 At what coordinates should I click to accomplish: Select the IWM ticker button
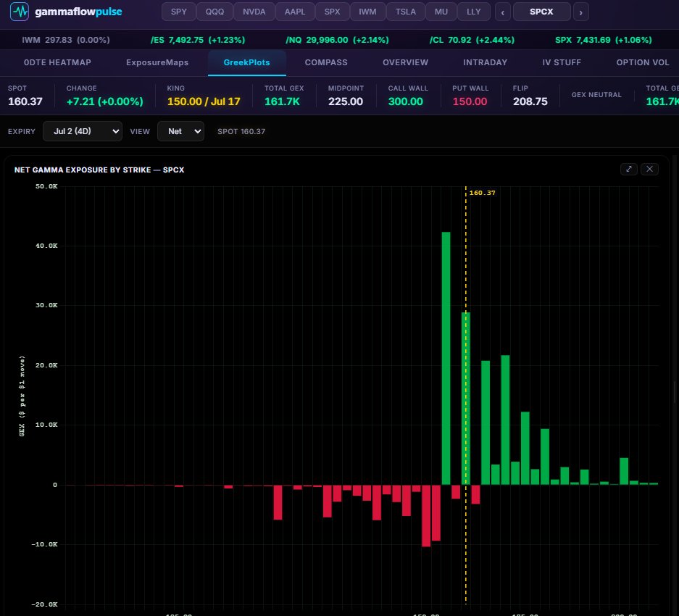(x=367, y=12)
